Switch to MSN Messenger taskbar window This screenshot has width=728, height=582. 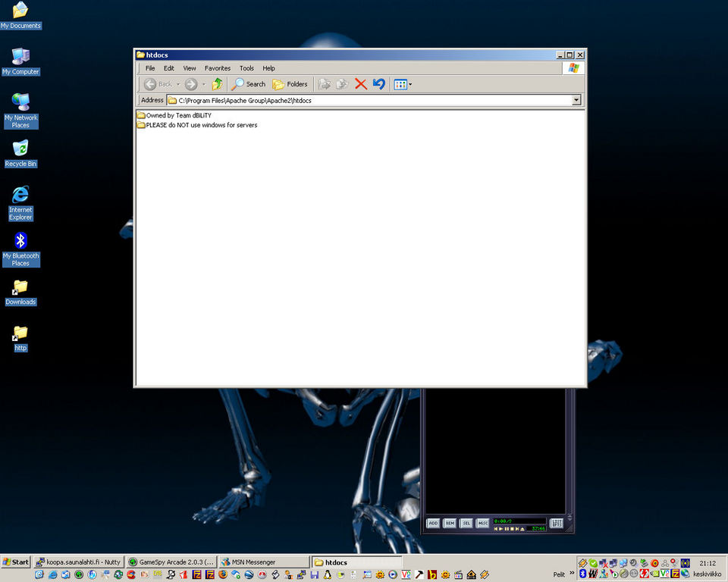[x=263, y=562]
